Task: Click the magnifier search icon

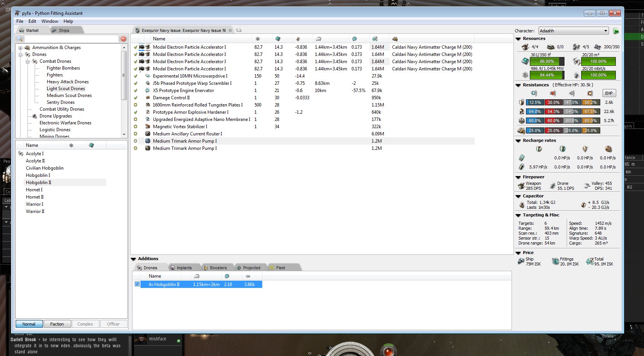Action: (20, 39)
